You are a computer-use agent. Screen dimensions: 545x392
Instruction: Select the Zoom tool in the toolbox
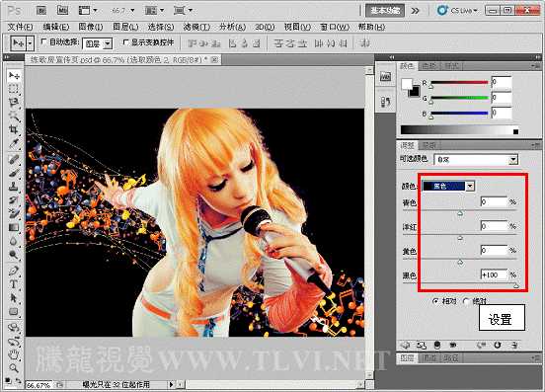(14, 367)
